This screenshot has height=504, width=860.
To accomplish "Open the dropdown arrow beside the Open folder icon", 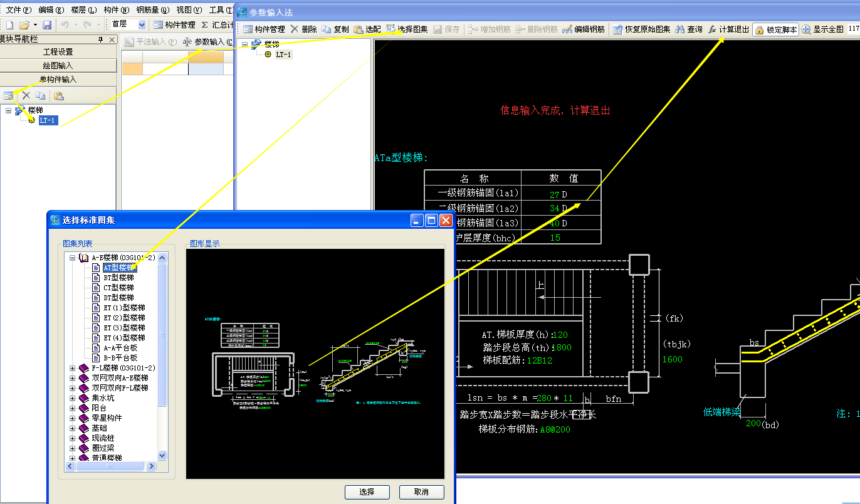I will coord(34,25).
